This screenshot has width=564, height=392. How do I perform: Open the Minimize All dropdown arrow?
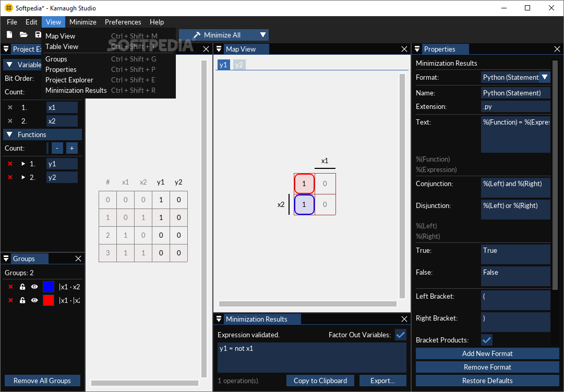pos(263,35)
